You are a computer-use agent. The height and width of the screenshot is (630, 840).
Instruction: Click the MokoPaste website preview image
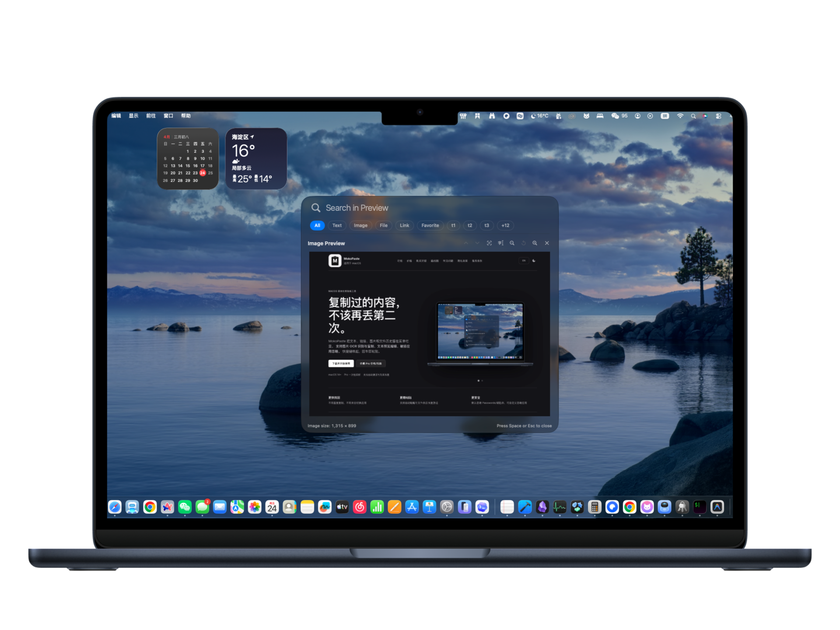429,334
